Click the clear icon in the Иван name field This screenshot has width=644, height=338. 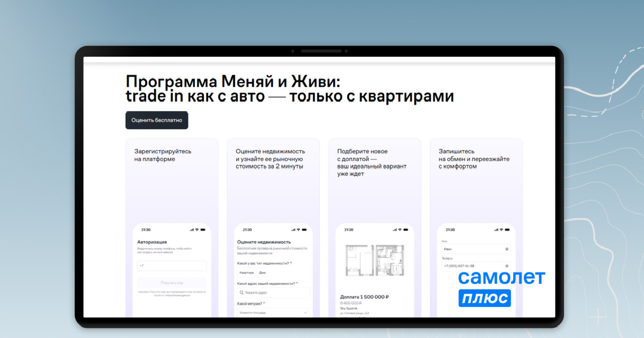(x=507, y=249)
